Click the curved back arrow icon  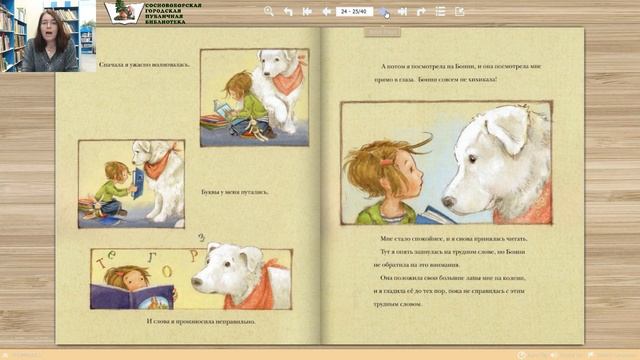(x=288, y=11)
